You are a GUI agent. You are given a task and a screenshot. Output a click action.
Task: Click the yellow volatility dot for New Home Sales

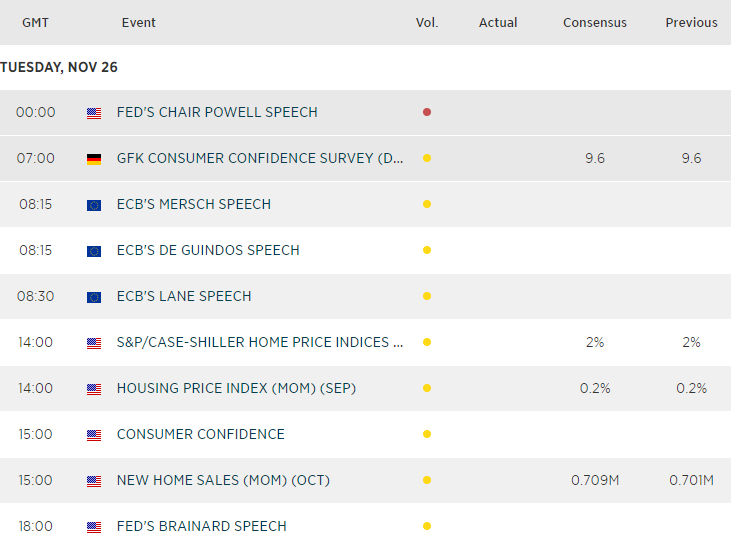pyautogui.click(x=427, y=480)
